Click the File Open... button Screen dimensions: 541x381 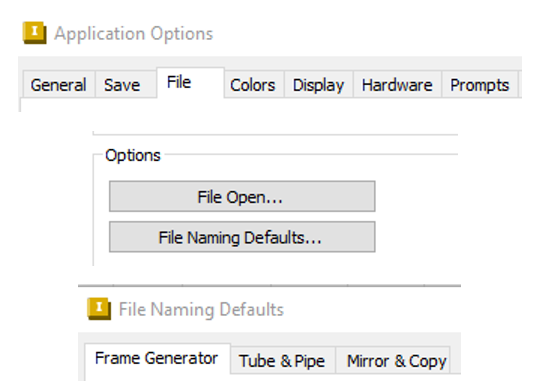pyautogui.click(x=242, y=196)
